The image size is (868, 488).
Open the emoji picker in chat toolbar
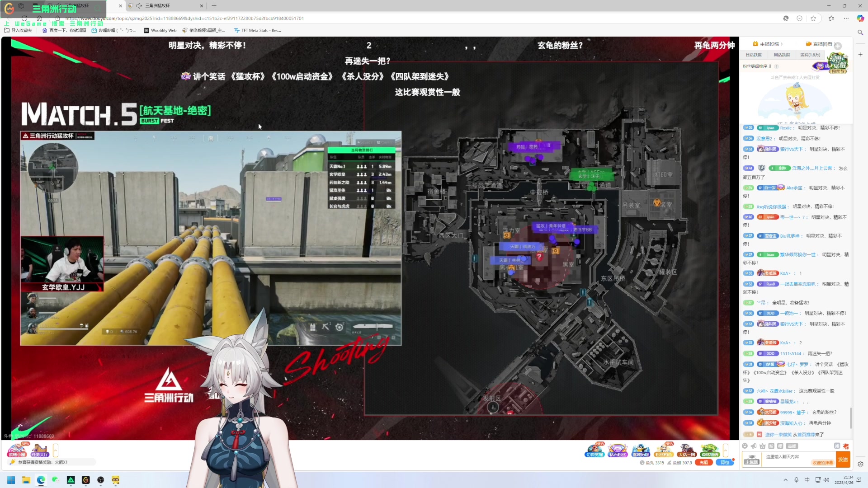(745, 446)
